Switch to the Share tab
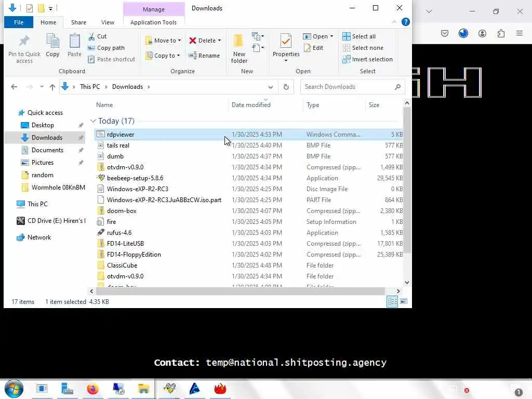Viewport: 532px width, 399px height. [x=78, y=22]
